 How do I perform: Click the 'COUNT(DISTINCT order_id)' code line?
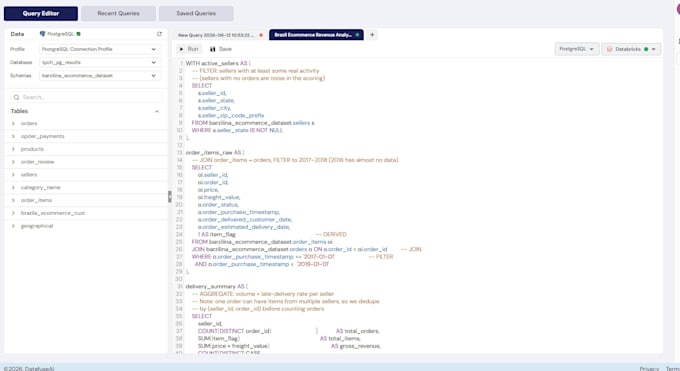[x=235, y=331]
